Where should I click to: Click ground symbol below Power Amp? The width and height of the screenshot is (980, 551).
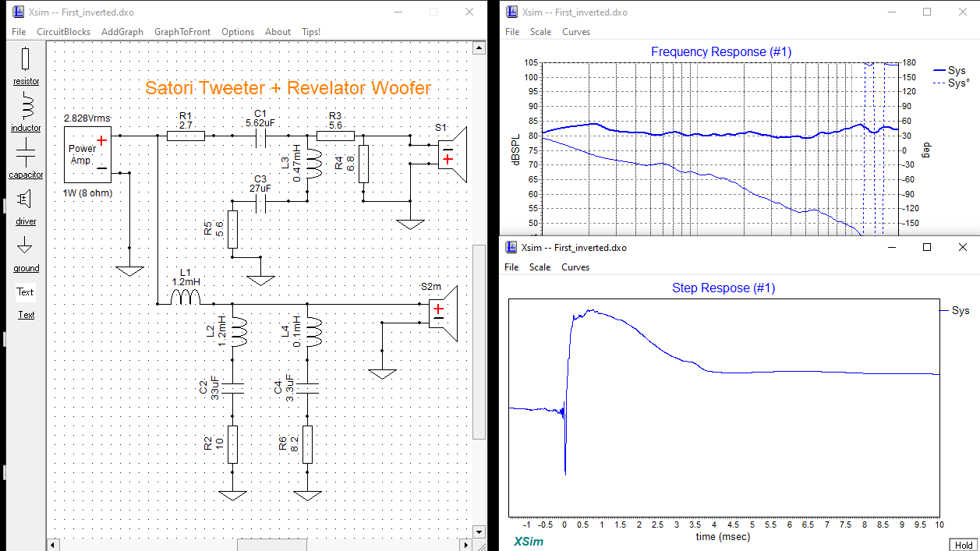click(x=129, y=270)
